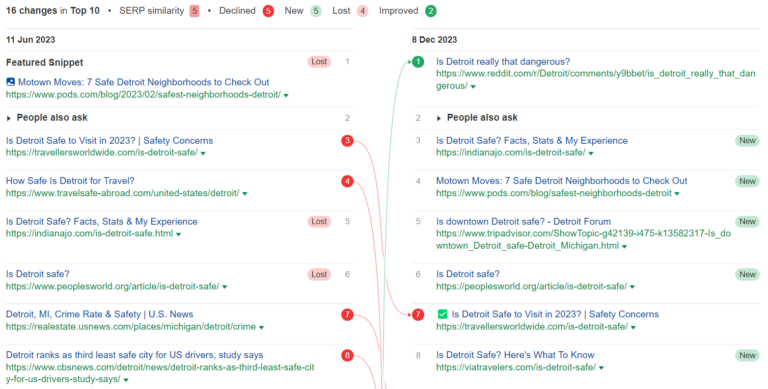This screenshot has height=389, width=768.
Task: Click New tag on pods.com December row
Action: [x=747, y=181]
